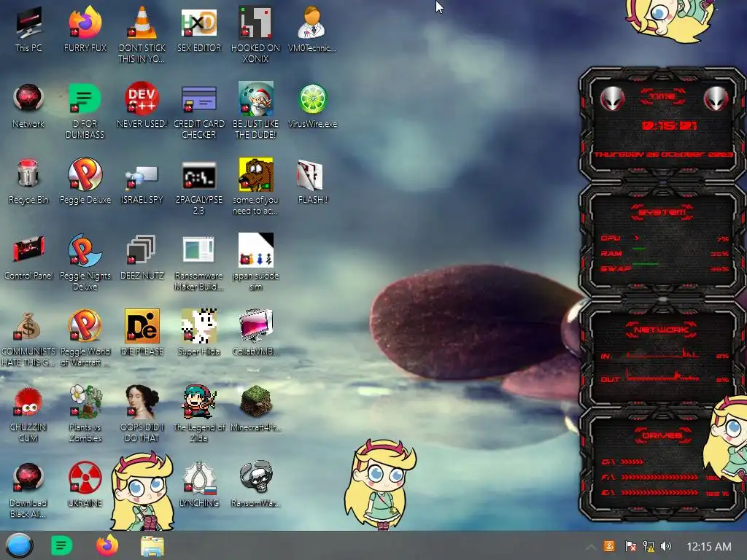
Task: Open the Control Panel desktop icon
Action: click(x=28, y=257)
